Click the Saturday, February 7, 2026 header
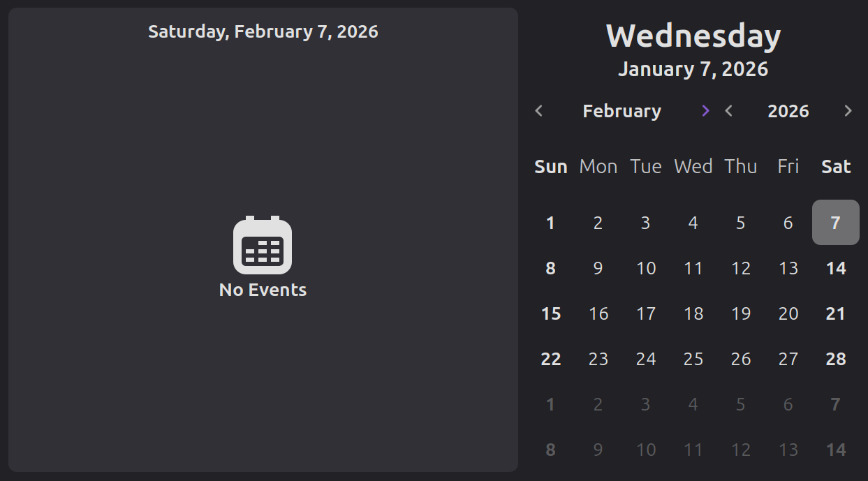868x481 pixels. click(x=263, y=31)
